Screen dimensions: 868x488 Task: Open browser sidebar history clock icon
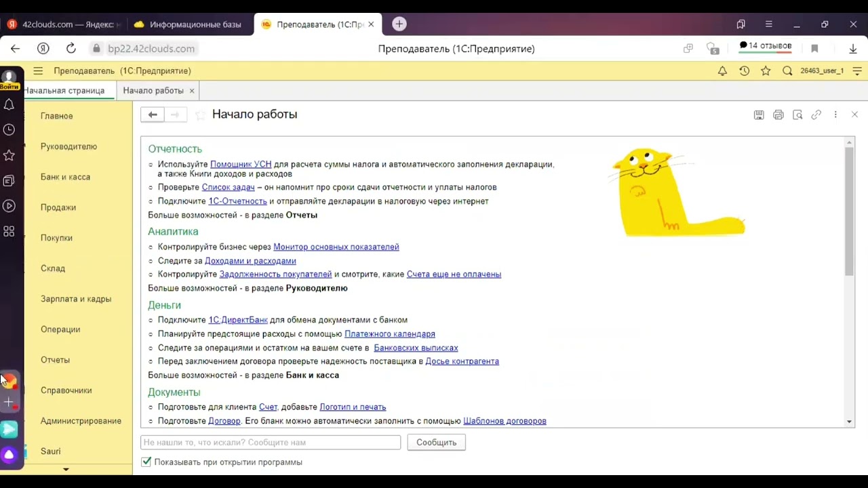tap(9, 129)
